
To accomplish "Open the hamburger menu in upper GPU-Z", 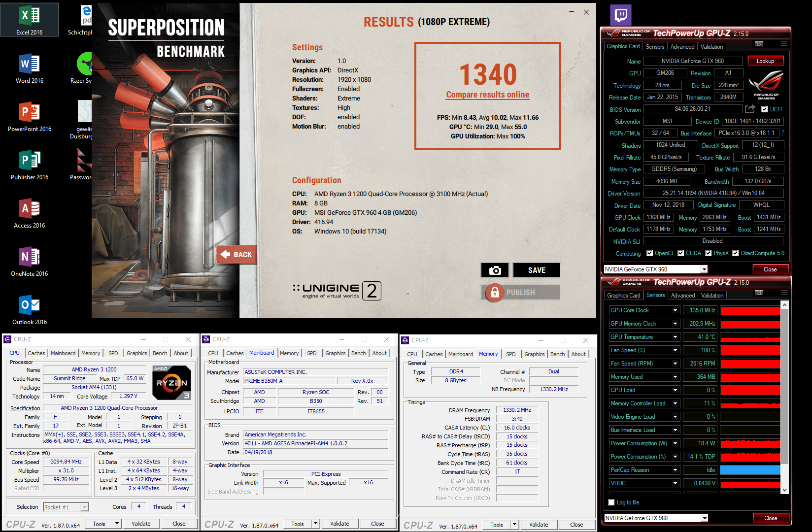I will tap(784, 44).
